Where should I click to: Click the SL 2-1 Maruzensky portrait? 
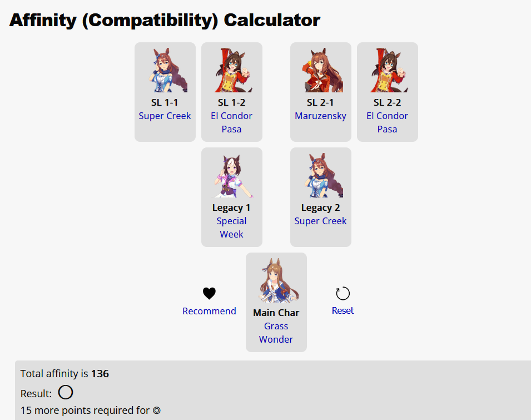321,70
